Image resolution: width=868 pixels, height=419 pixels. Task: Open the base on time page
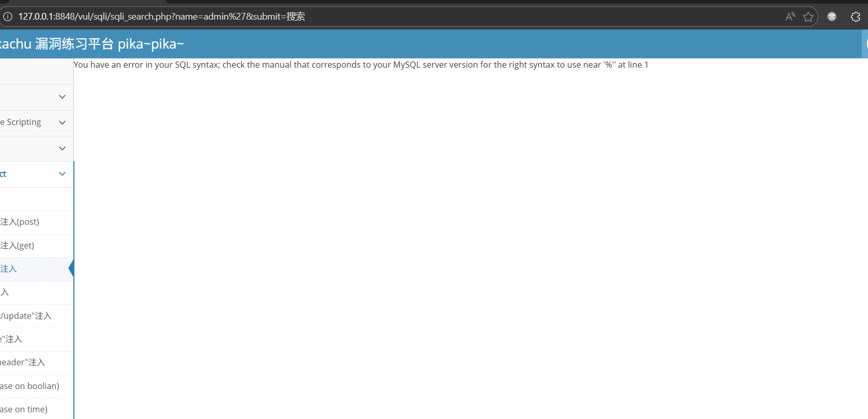coord(24,410)
